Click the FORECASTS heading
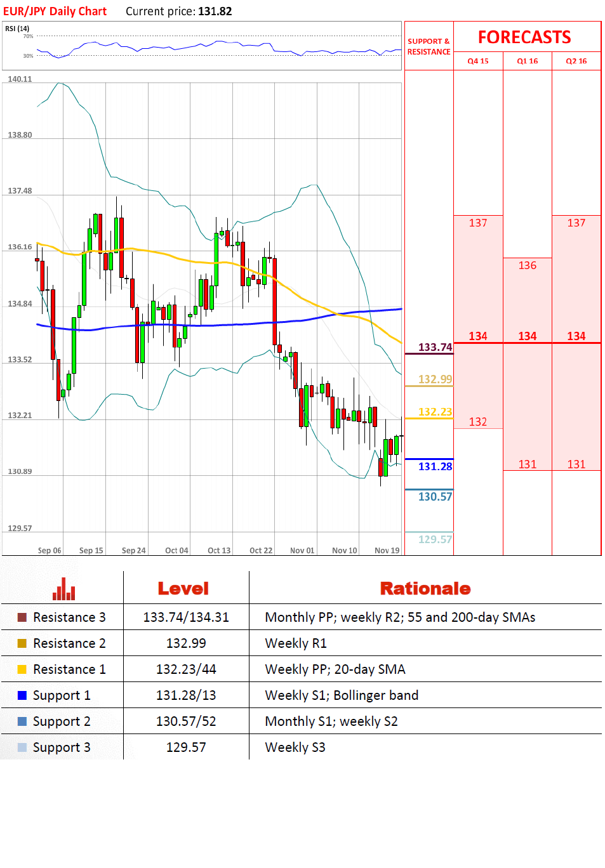 pyautogui.click(x=524, y=37)
